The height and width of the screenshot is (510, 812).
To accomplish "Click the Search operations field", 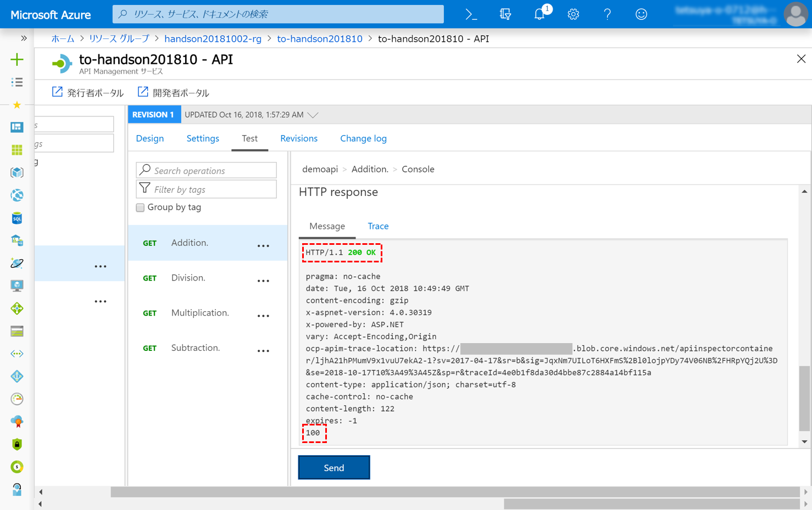I will pyautogui.click(x=206, y=170).
